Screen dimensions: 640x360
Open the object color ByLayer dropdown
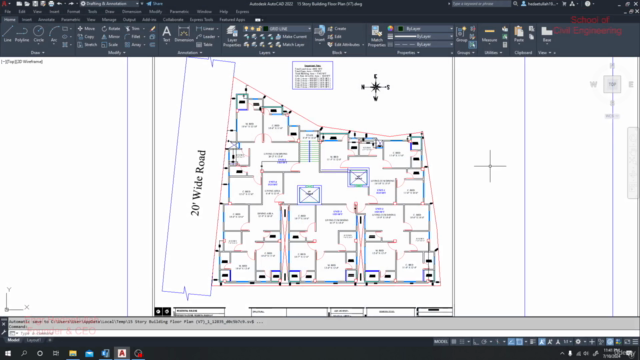(x=425, y=29)
